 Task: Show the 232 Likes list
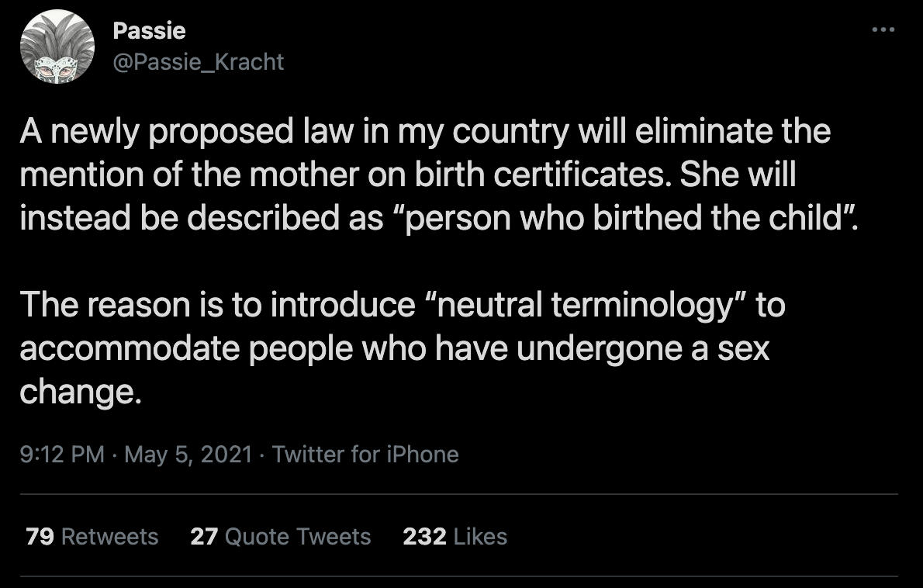coord(455,536)
